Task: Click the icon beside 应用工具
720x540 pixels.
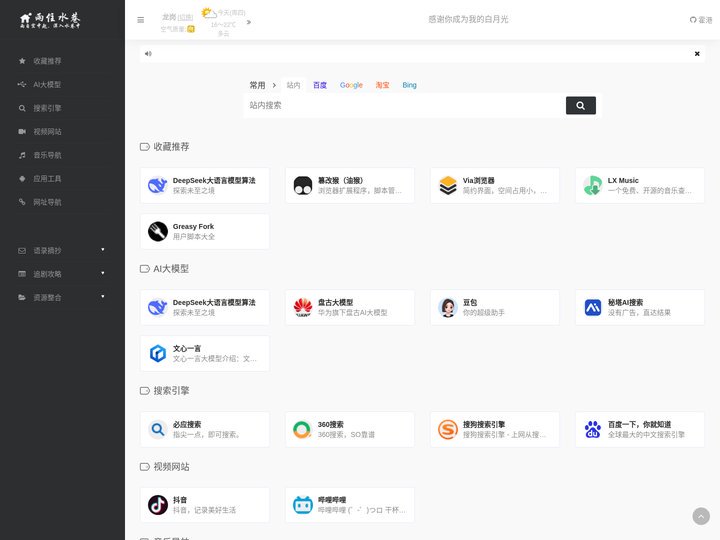Action: pos(22,179)
